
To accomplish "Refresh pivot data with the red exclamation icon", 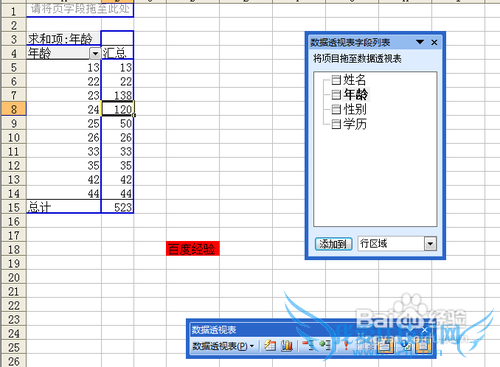I will (345, 346).
